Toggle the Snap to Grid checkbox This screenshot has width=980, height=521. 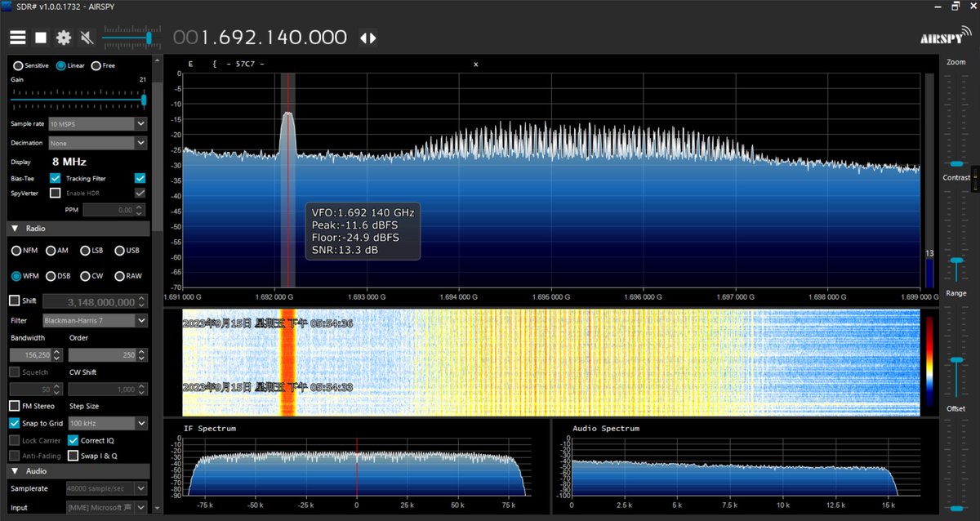tap(15, 423)
